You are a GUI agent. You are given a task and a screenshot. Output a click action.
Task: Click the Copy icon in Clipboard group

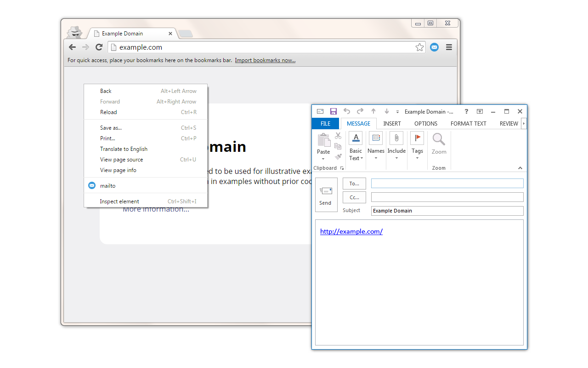pyautogui.click(x=338, y=146)
